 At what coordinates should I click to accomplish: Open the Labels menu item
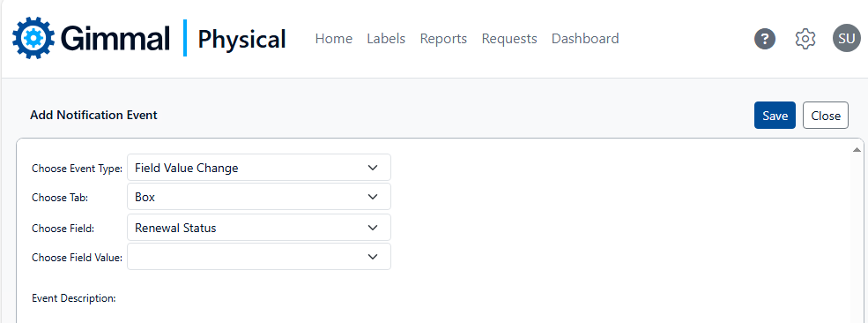[x=386, y=39]
